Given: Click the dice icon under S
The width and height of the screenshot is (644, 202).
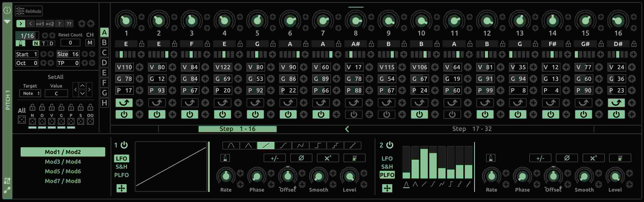Looking at the screenshot, I should [80, 122].
